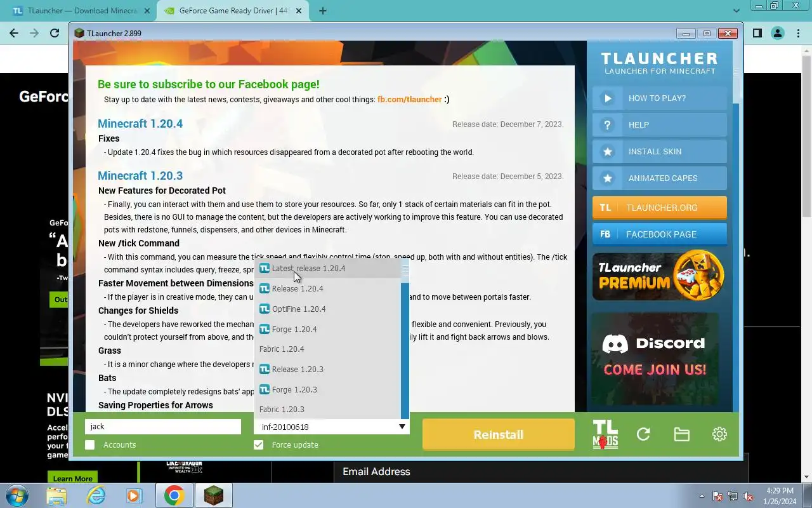Open Chrome profile avatar icon
The height and width of the screenshot is (508, 812).
click(778, 33)
